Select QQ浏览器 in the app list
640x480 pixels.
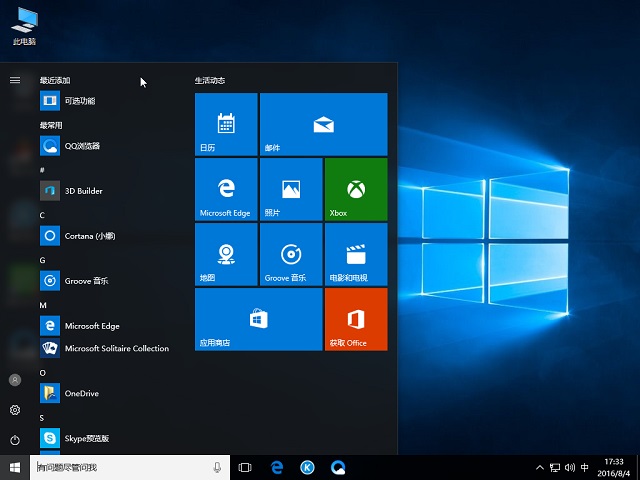coord(82,146)
